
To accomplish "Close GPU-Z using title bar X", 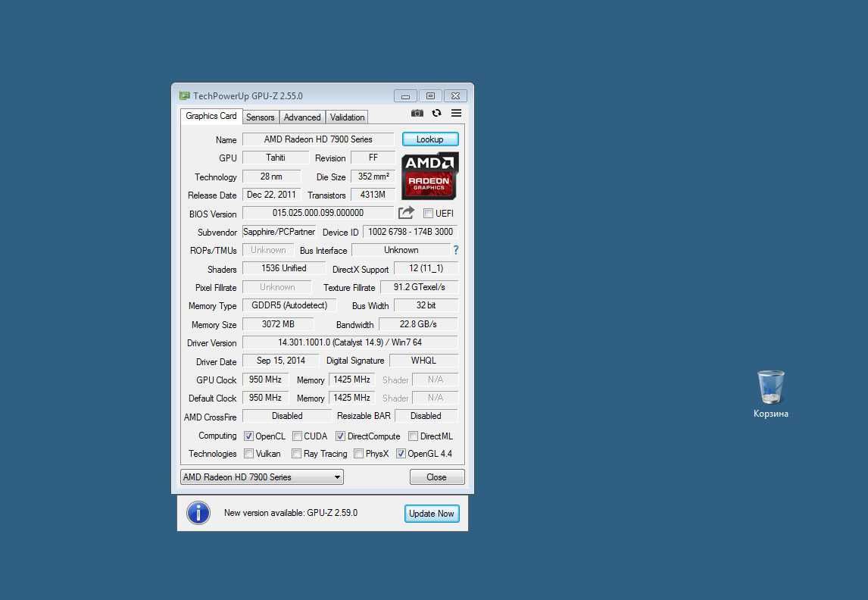I will tap(456, 95).
